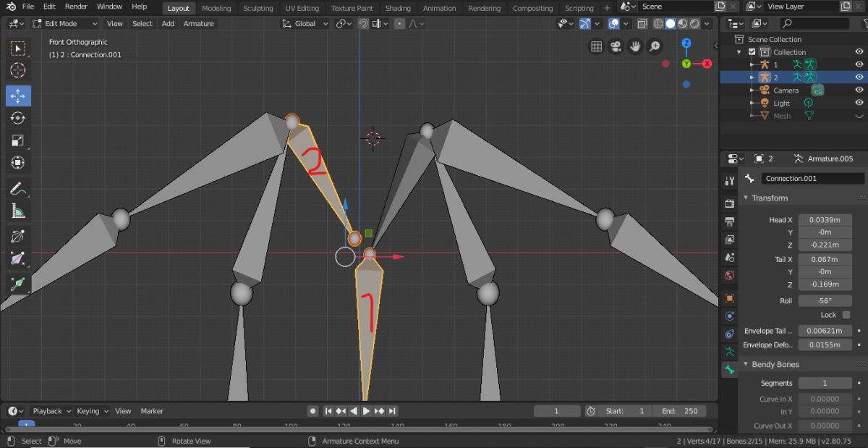Choose the Cursor tool
Screen dimensions: 868x448
pyautogui.click(x=18, y=71)
